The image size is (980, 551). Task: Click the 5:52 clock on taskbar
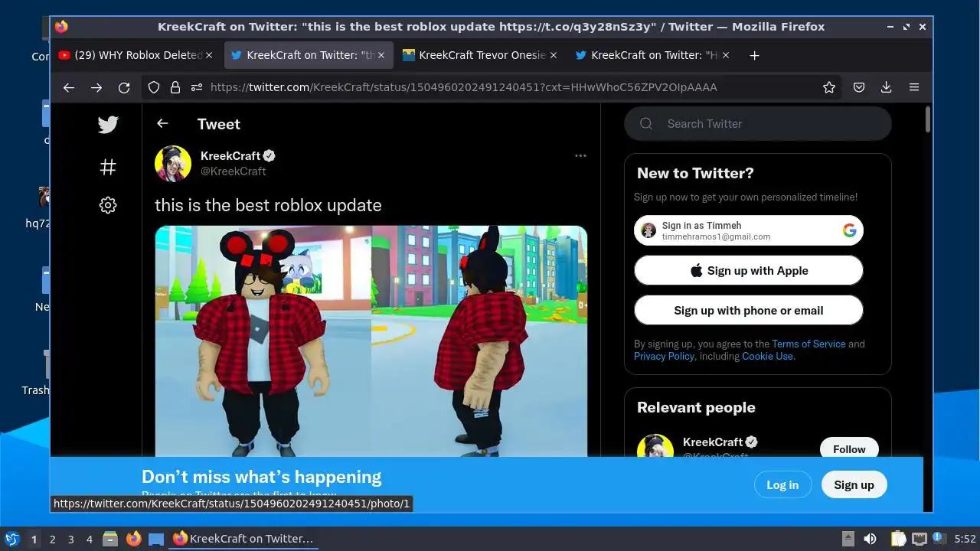coord(965,539)
